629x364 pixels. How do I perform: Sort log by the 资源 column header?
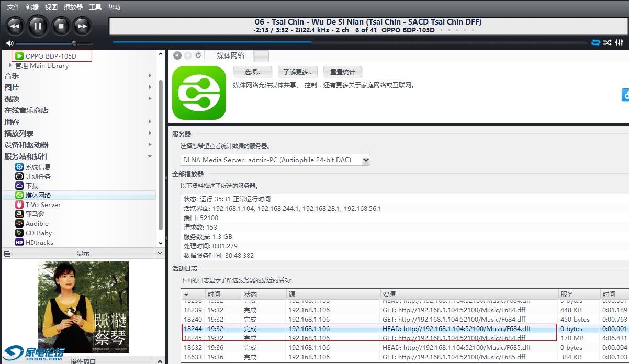tap(469, 294)
